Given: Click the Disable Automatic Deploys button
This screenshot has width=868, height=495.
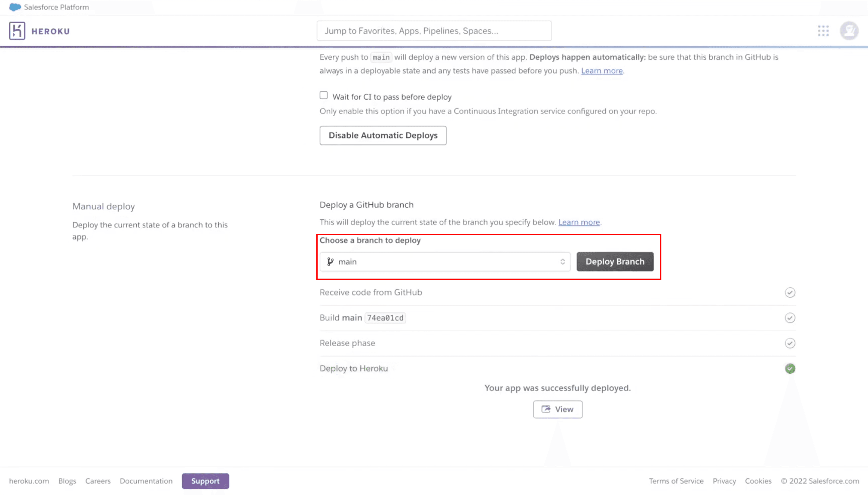Looking at the screenshot, I should click(x=383, y=135).
